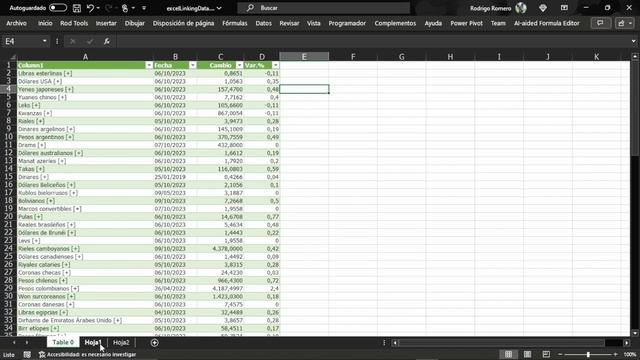Viewport: 640px width, 360px height.
Task: Select column E header
Action: pos(304,57)
